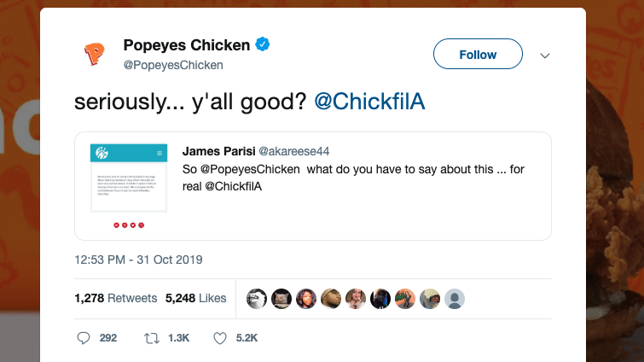Open James Parisi's quoted tweet author name

[219, 151]
